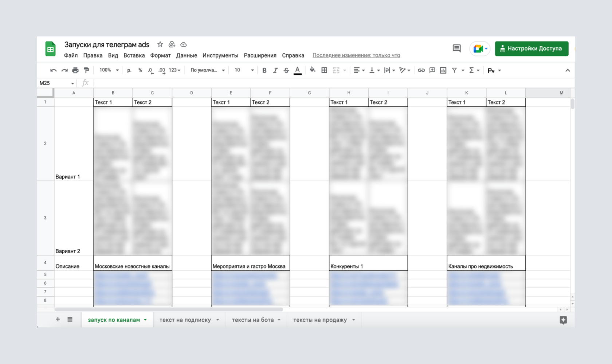Toggle italic formatting
Viewport: 612px width, 364px height.
tap(275, 70)
